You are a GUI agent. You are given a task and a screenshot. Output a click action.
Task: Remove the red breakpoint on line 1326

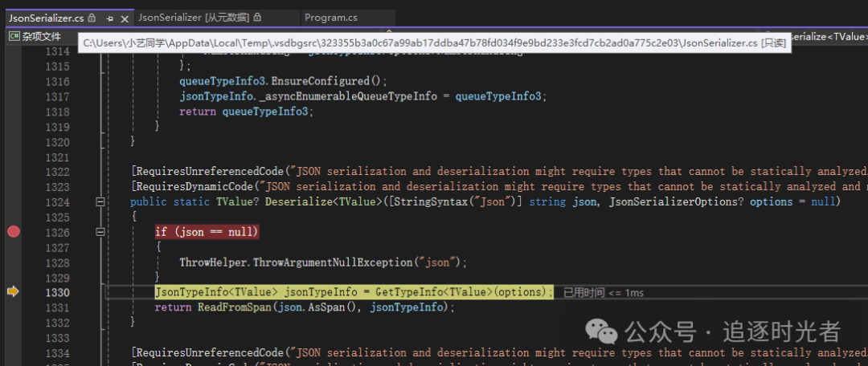pyautogui.click(x=13, y=232)
